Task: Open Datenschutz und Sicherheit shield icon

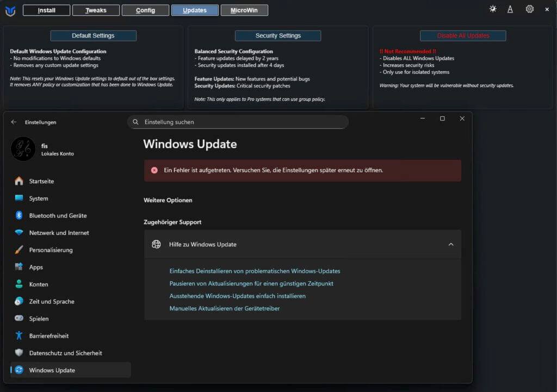Action: tap(19, 353)
